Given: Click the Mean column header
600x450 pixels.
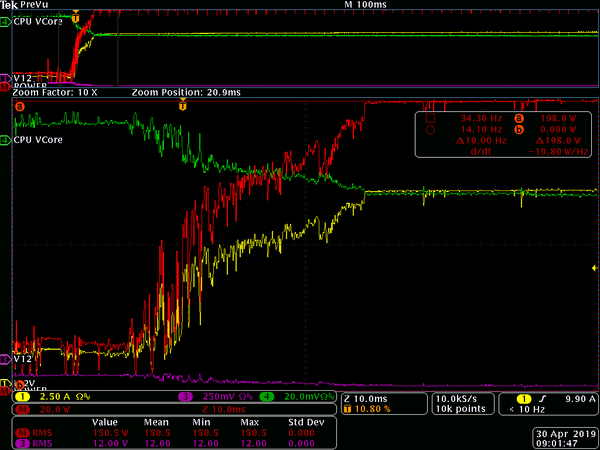Looking at the screenshot, I should coord(156,422).
